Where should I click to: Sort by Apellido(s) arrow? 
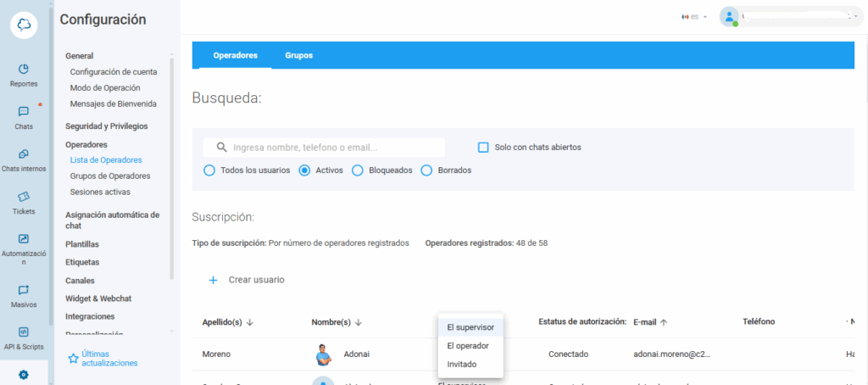(x=250, y=322)
